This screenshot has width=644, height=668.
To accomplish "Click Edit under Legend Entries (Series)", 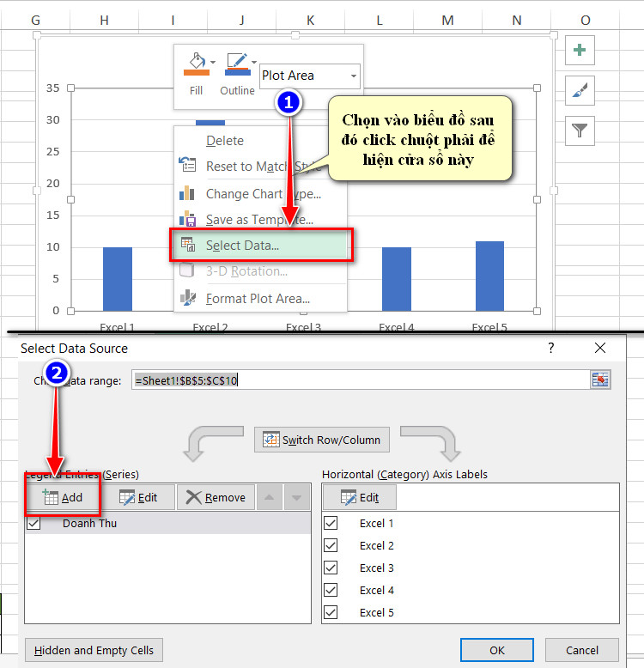I will click(x=138, y=497).
